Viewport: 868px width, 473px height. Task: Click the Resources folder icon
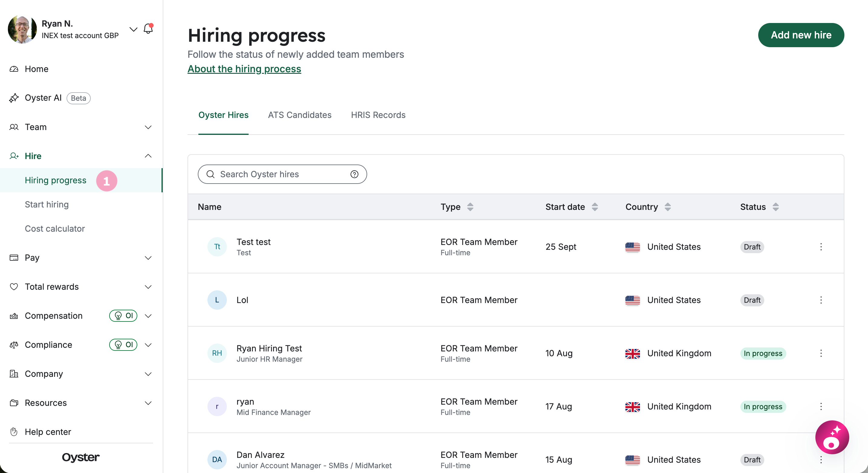coord(14,403)
